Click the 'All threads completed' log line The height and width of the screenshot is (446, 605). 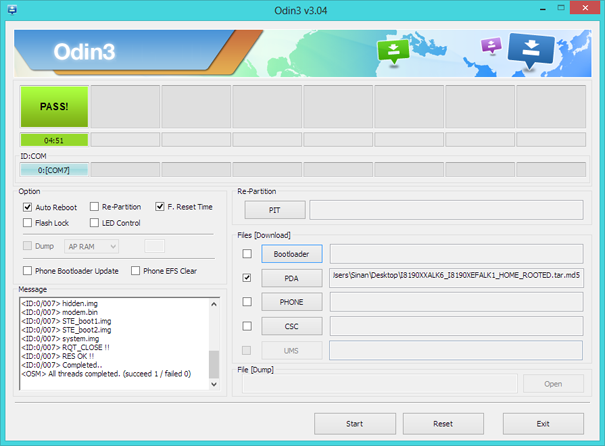pos(106,374)
